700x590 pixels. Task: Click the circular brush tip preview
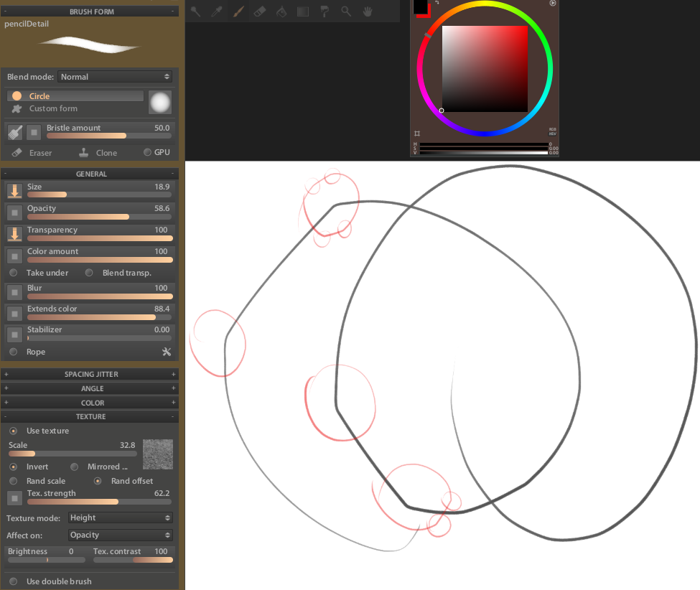160,103
